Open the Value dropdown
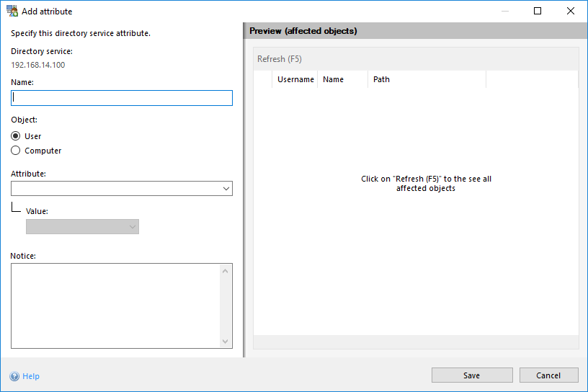 (x=82, y=227)
